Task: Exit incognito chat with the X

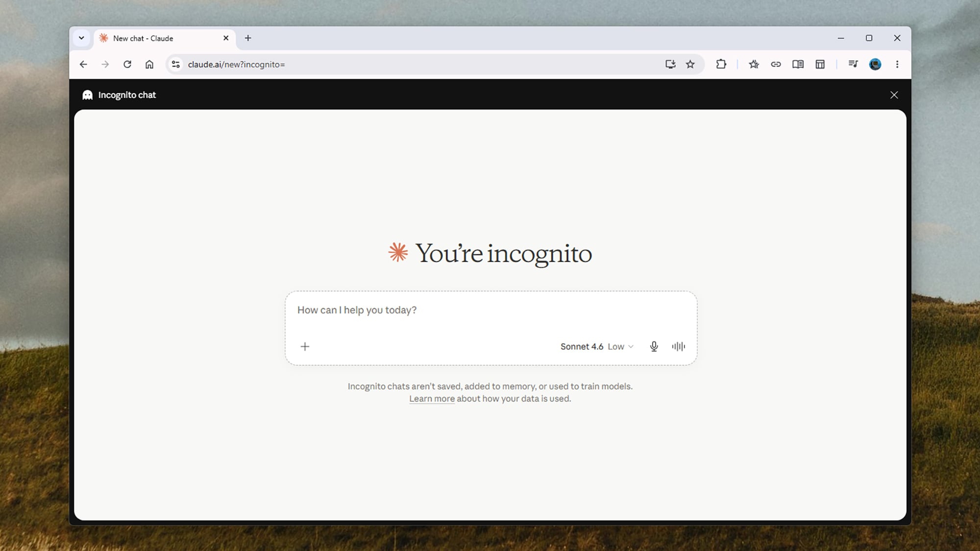Action: pos(894,95)
